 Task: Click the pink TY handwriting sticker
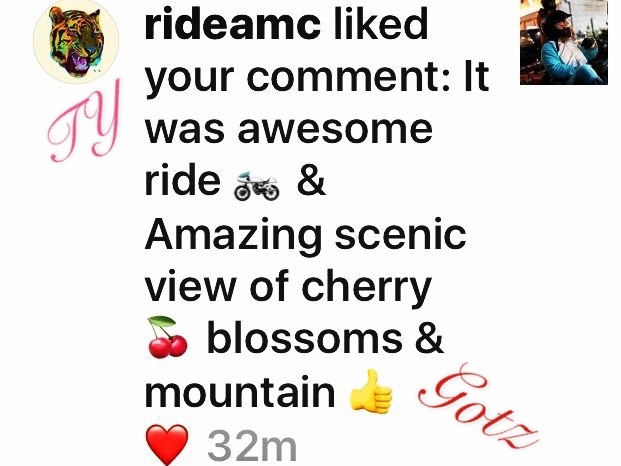click(x=84, y=121)
